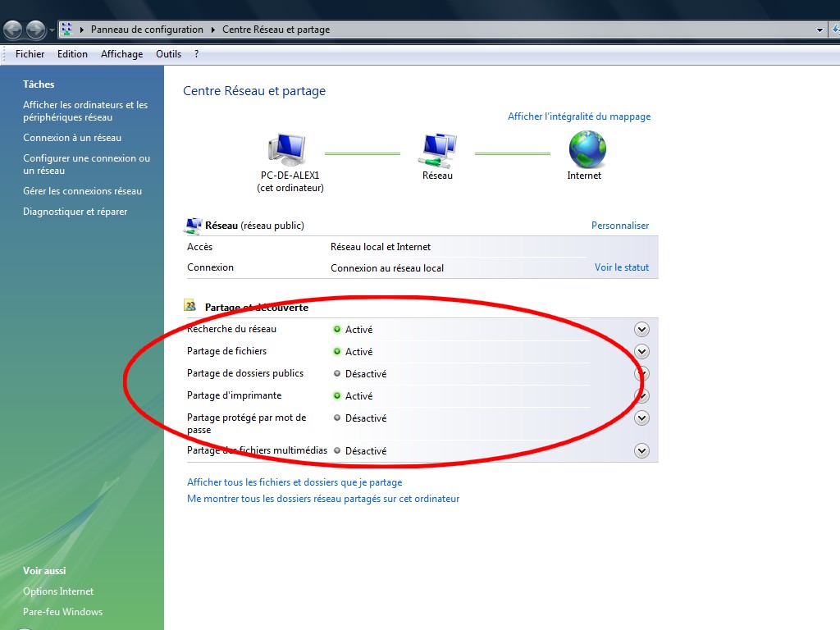Image resolution: width=840 pixels, height=630 pixels.
Task: Click the forward navigation arrow button
Action: point(35,30)
